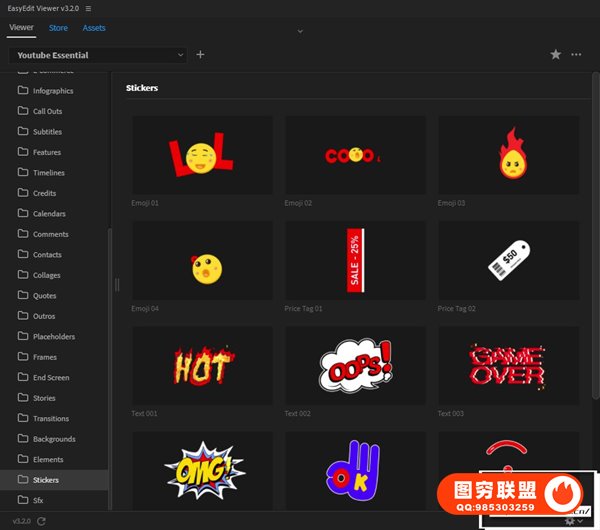
Task: Switch to the Store tab
Action: click(x=58, y=28)
